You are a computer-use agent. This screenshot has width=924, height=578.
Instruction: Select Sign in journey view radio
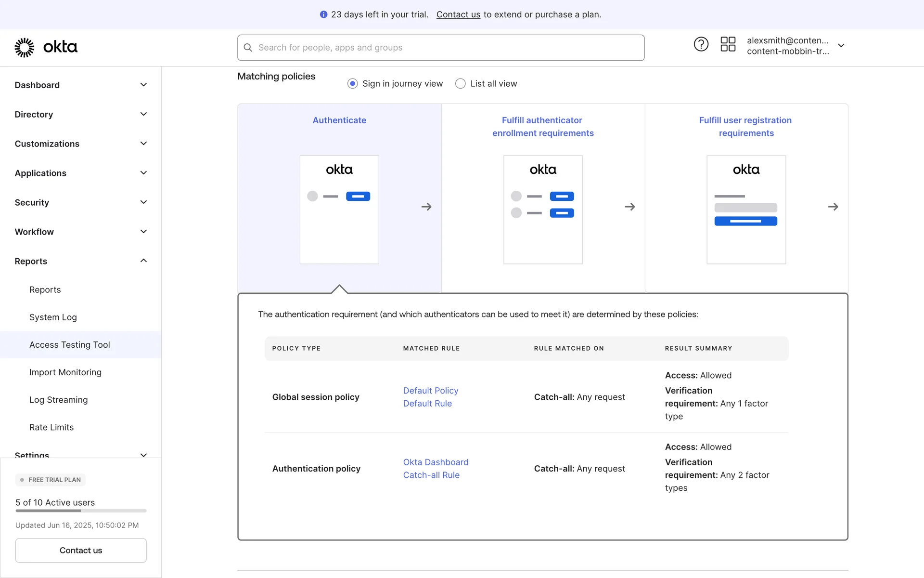click(352, 84)
